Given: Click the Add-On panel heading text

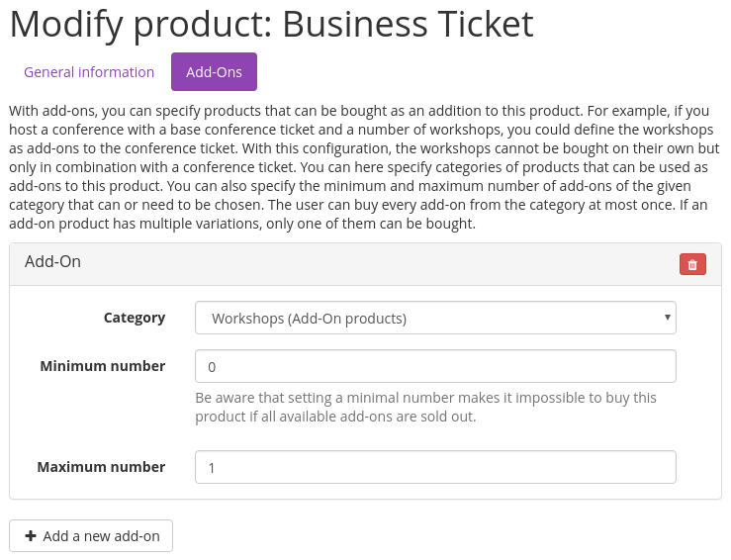Looking at the screenshot, I should (52, 262).
